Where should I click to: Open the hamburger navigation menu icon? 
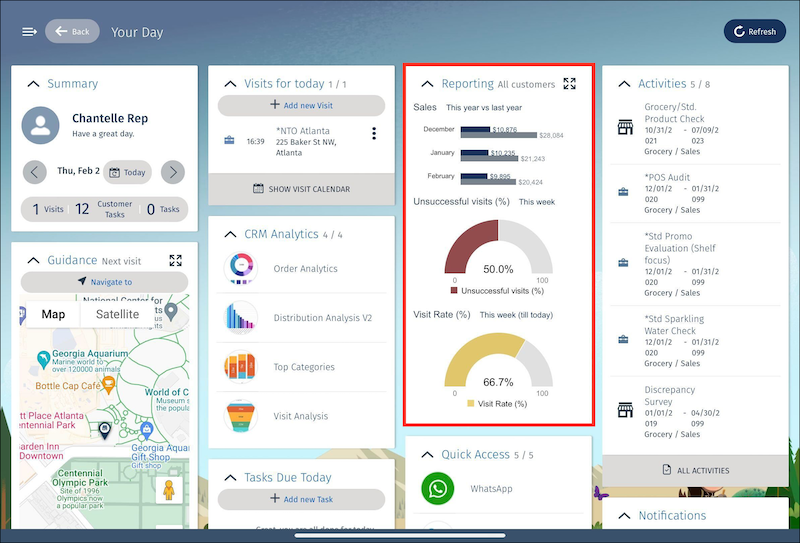pos(29,31)
